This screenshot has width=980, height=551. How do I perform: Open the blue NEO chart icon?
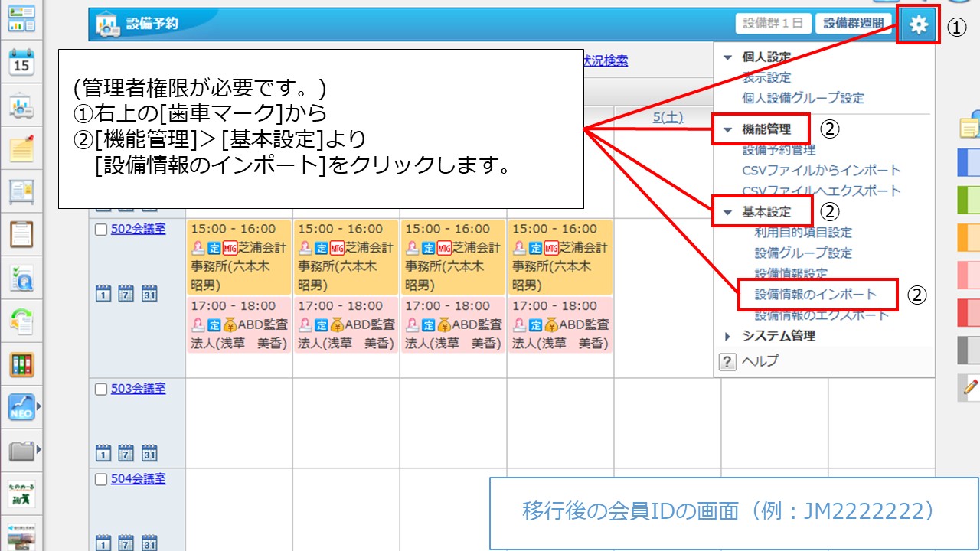point(21,407)
